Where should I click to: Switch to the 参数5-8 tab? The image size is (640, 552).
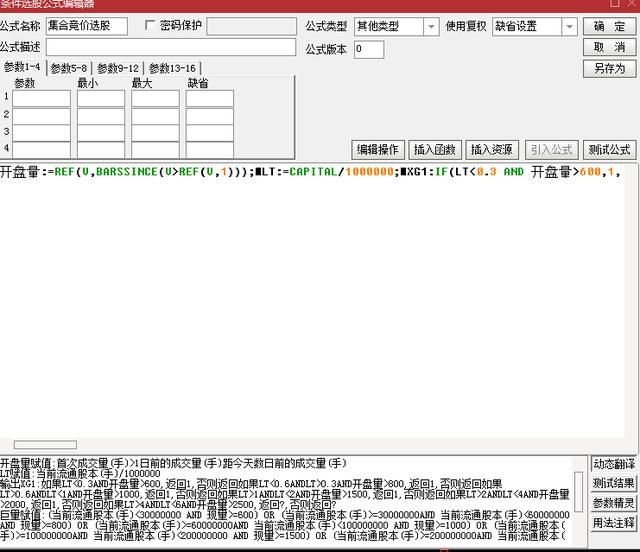[x=69, y=68]
